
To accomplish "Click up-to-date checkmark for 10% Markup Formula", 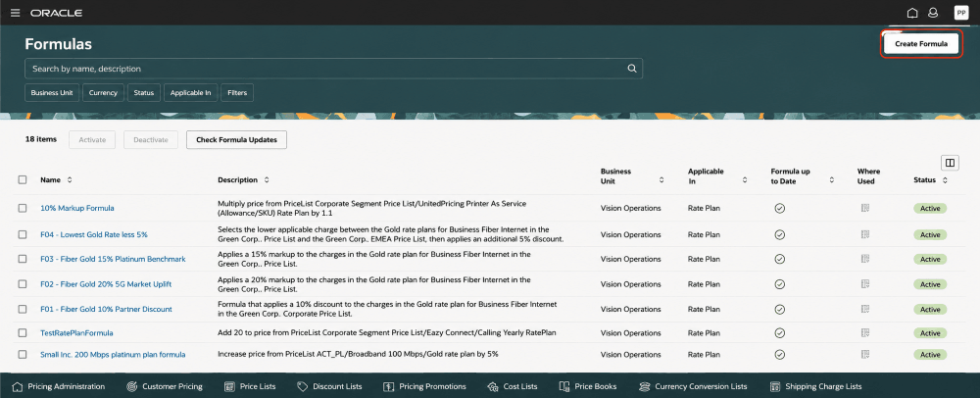I will [779, 208].
